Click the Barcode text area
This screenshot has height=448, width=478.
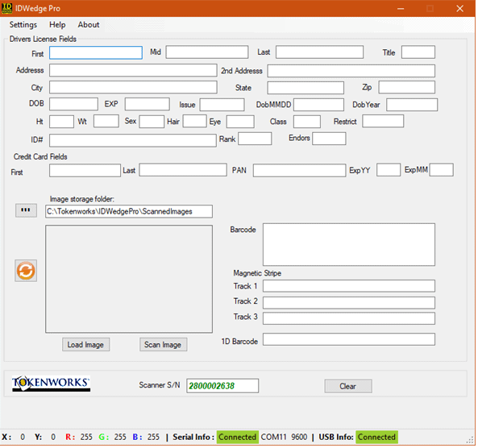pyautogui.click(x=349, y=245)
